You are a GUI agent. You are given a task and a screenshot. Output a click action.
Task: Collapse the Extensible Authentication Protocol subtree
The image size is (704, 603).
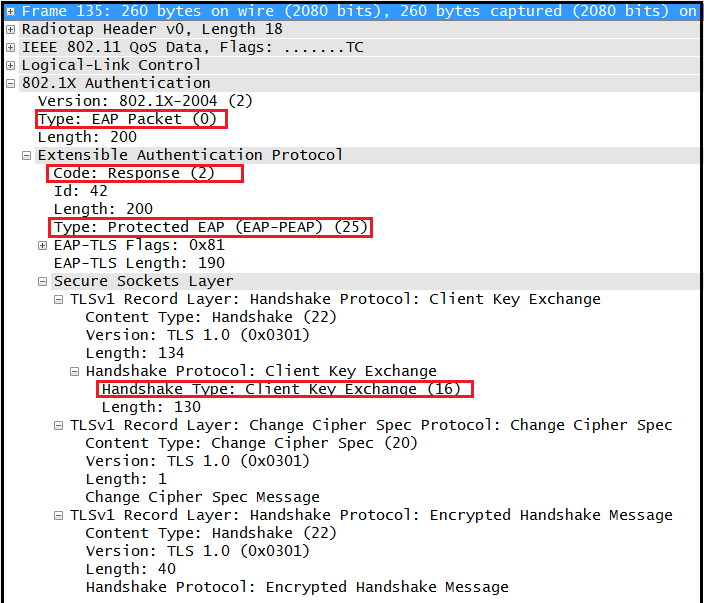[27, 155]
